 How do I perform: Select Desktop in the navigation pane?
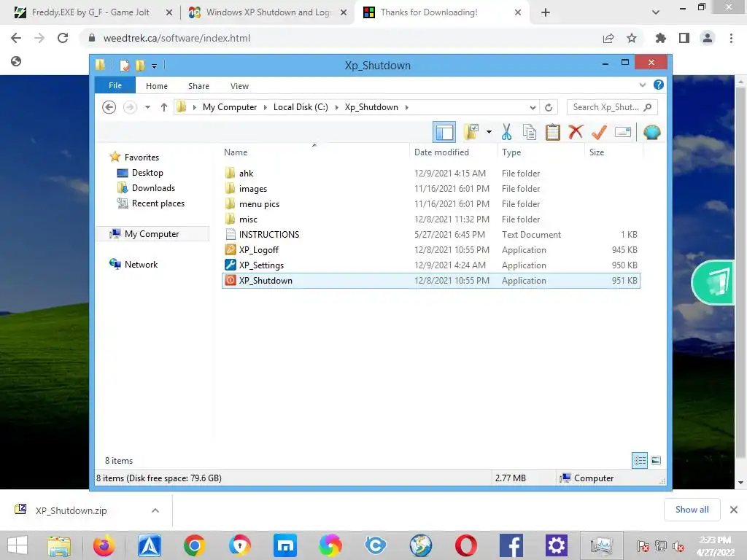147,173
